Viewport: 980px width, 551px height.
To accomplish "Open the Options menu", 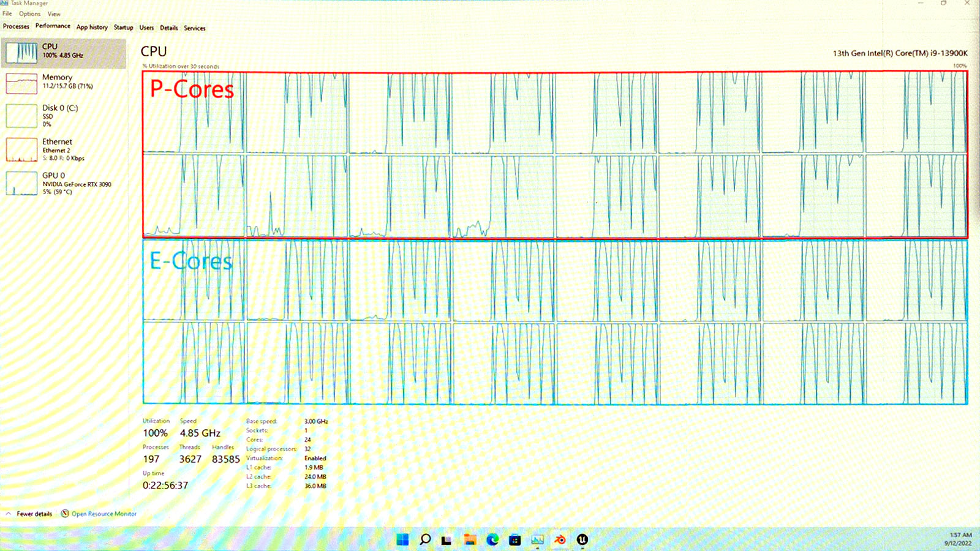I will click(29, 13).
